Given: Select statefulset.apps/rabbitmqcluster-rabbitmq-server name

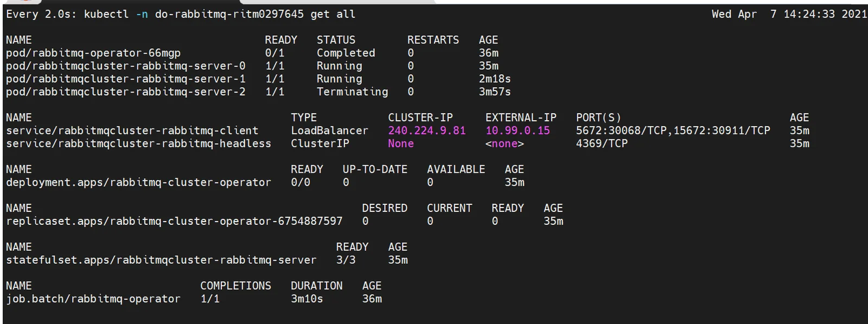Looking at the screenshot, I should [161, 260].
